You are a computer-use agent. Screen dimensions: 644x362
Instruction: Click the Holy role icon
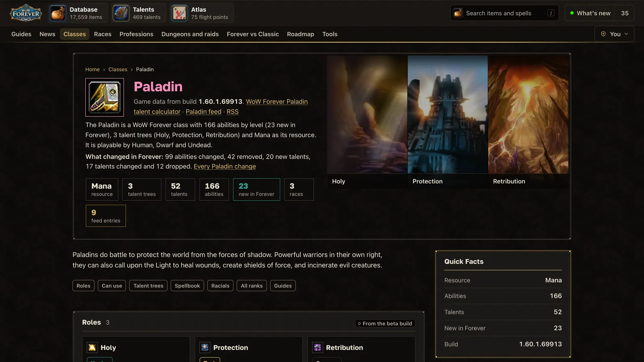coord(92,348)
